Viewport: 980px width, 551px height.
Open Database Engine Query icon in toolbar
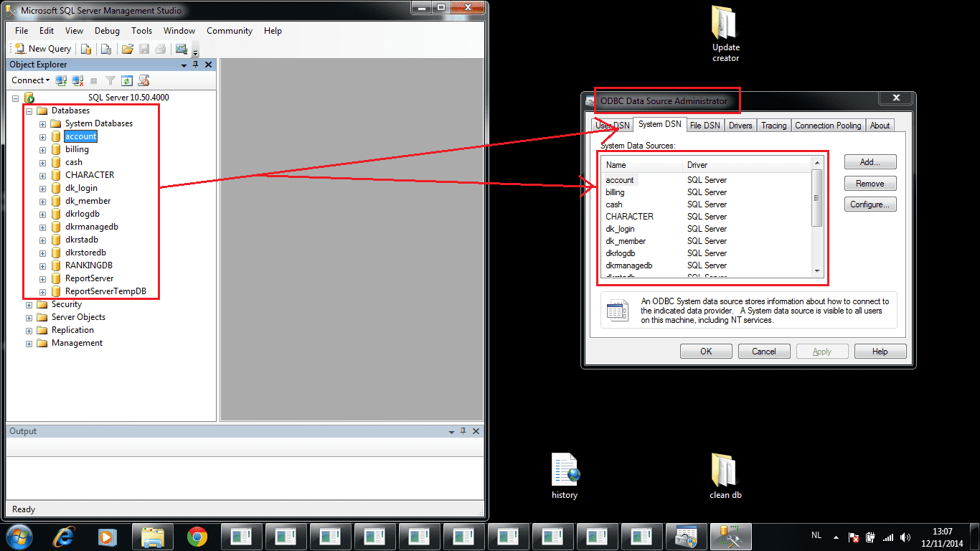point(85,49)
